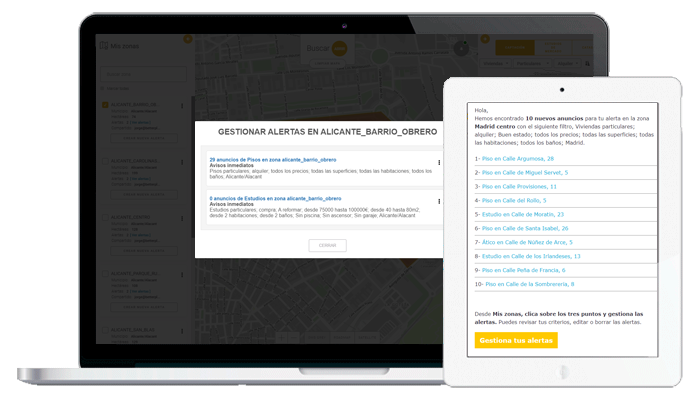Open the Viviendas dropdown filter

[x=496, y=64]
